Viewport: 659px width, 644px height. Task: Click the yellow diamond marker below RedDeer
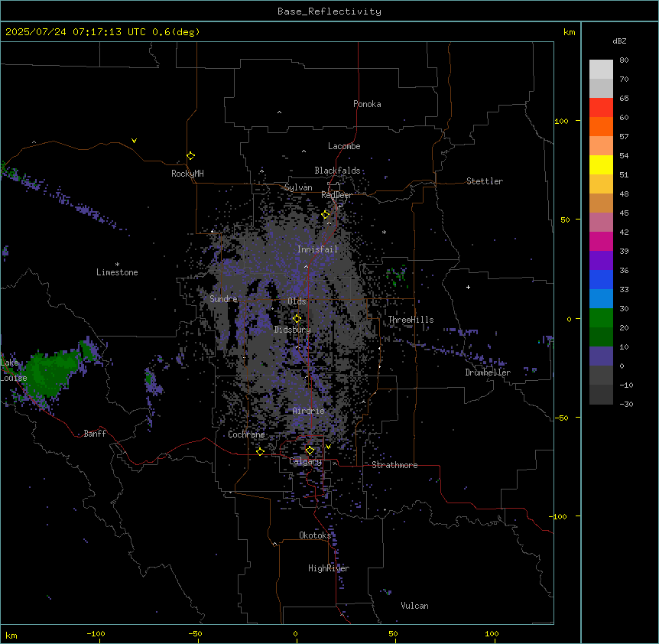click(x=326, y=215)
